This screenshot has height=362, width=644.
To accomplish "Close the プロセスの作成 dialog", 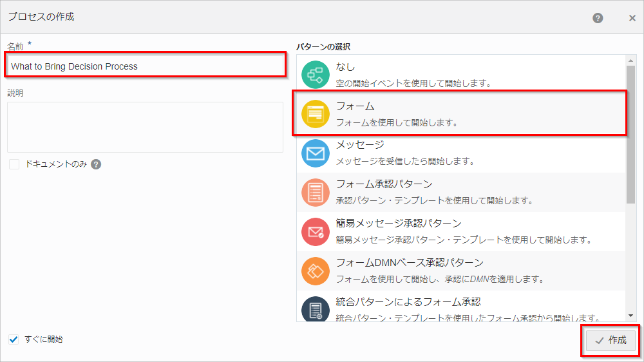I will pyautogui.click(x=632, y=18).
